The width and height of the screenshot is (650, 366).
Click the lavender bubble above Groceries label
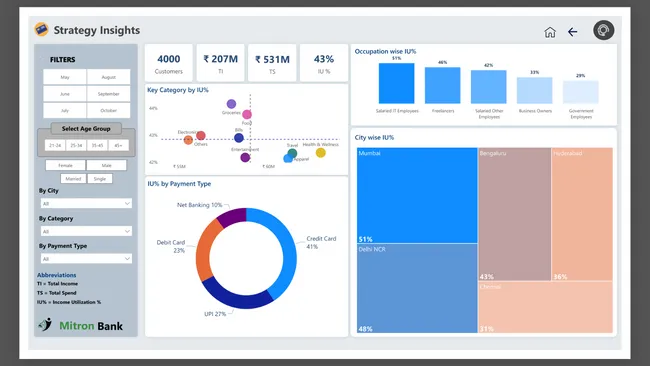tap(231, 104)
